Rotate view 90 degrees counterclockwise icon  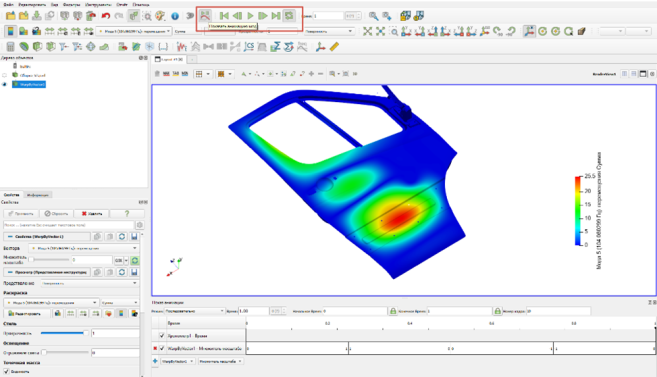coord(511,31)
